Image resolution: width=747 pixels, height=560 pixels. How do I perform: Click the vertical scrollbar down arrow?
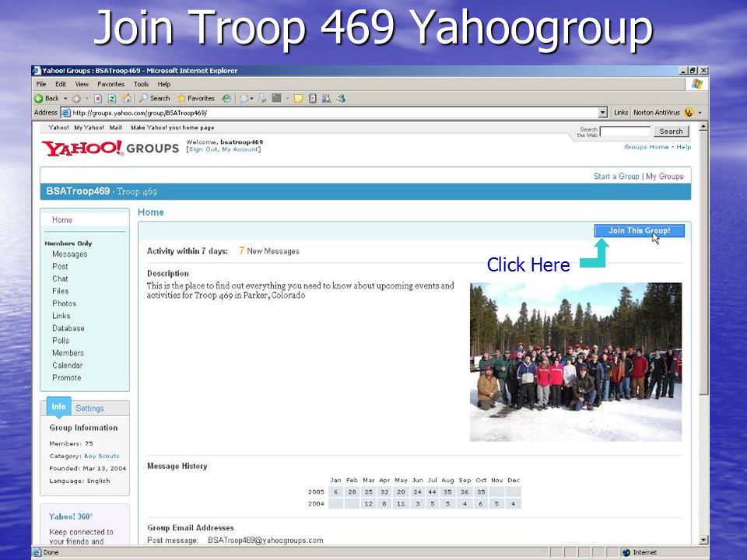coord(703,540)
